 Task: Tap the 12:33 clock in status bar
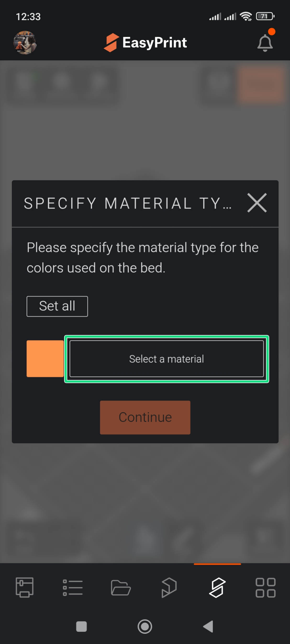(28, 17)
